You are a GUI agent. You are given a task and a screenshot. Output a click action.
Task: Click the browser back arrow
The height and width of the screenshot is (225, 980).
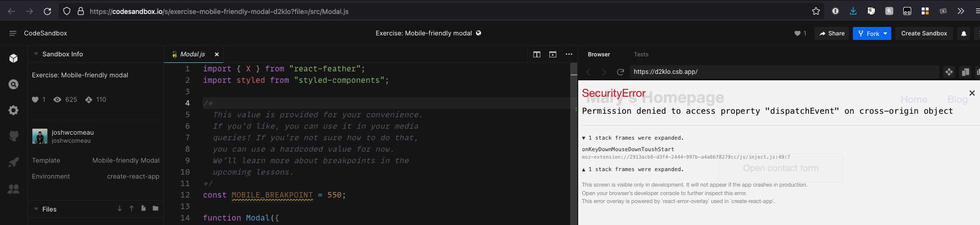tap(11, 11)
